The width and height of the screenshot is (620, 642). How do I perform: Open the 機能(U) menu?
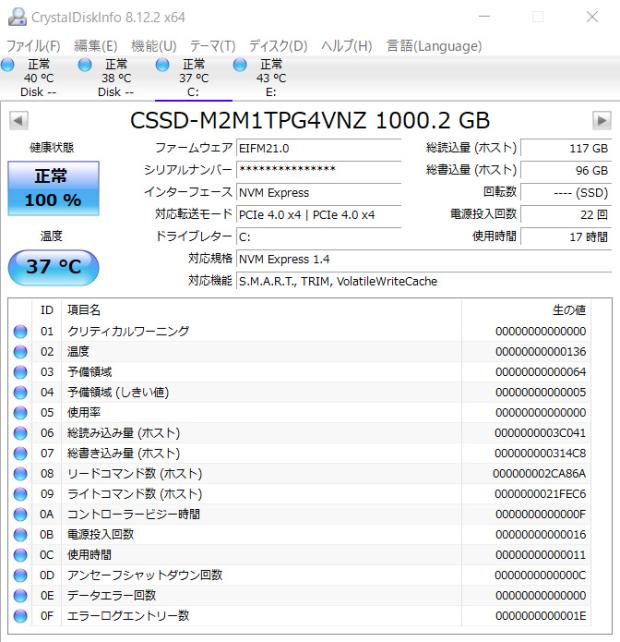point(154,45)
